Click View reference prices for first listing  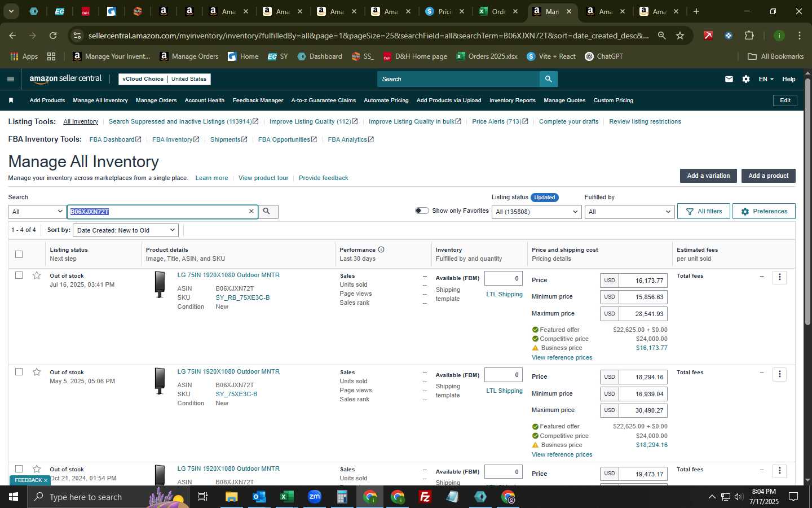[562, 357]
